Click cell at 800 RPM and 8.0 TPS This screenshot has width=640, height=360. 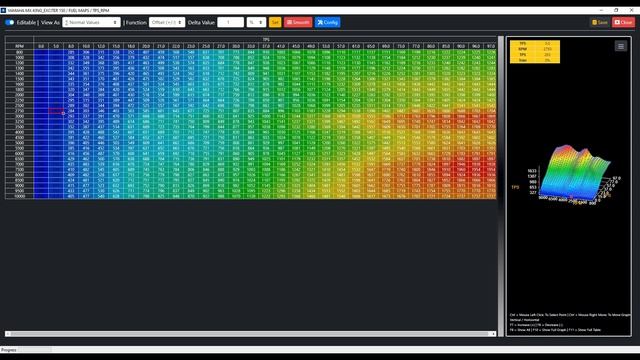pyautogui.click(x=71, y=52)
